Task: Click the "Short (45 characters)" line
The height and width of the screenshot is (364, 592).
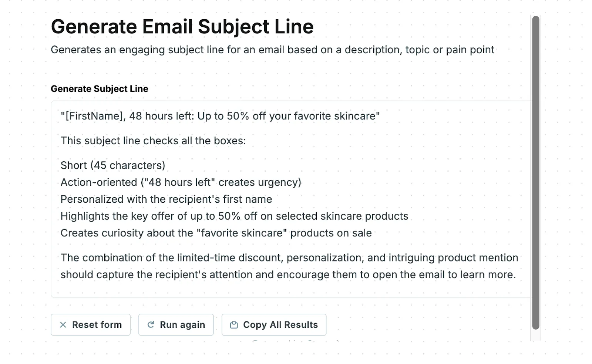Action: 113,165
